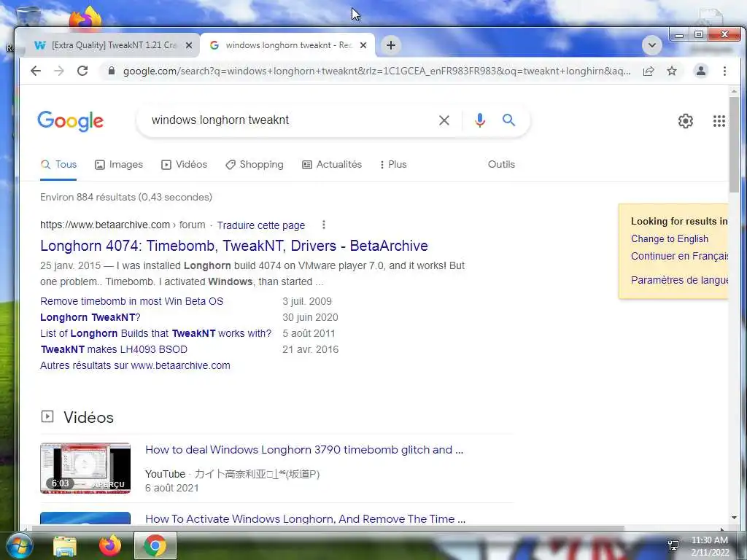Launch Firefox from the taskbar
Screen dimensions: 747x560
click(110, 545)
